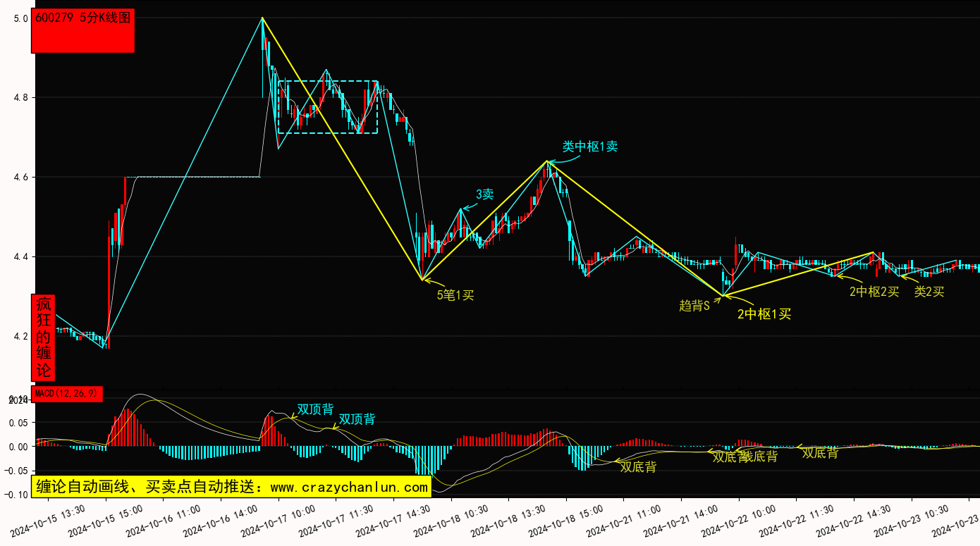Click the '2024-10-18 13:30' time axis label
Image resolution: width=980 pixels, height=546 pixels.
pyautogui.click(x=508, y=521)
